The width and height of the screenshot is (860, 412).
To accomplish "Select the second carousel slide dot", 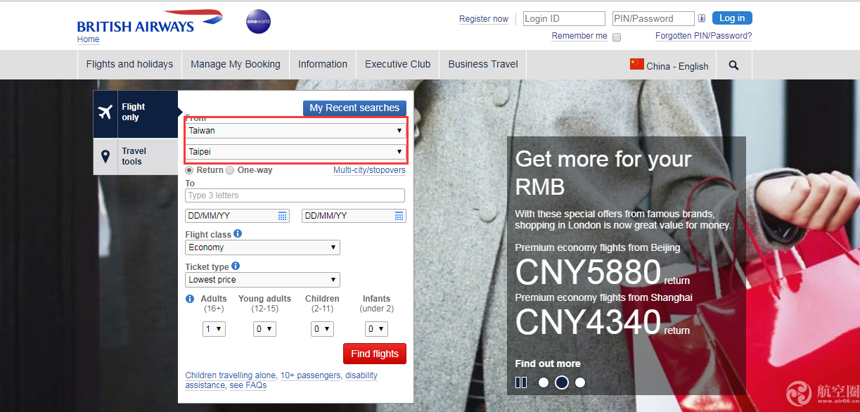I will coord(562,382).
